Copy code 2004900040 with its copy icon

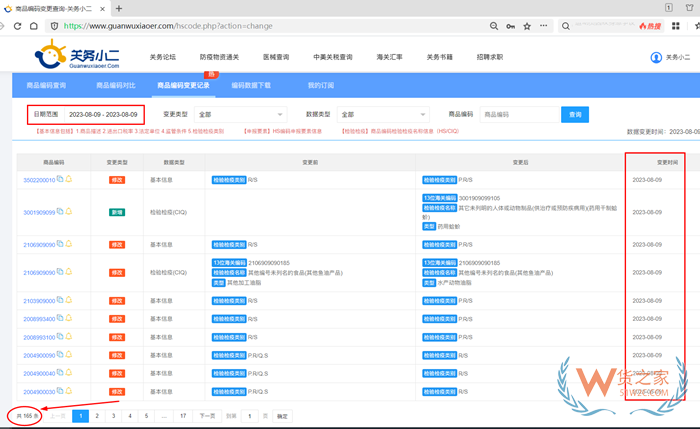click(60, 372)
